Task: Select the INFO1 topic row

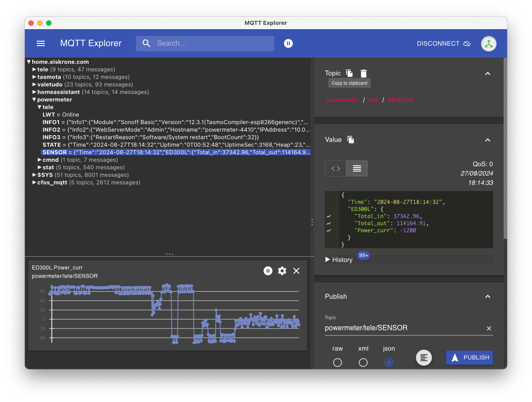Action: [x=175, y=122]
